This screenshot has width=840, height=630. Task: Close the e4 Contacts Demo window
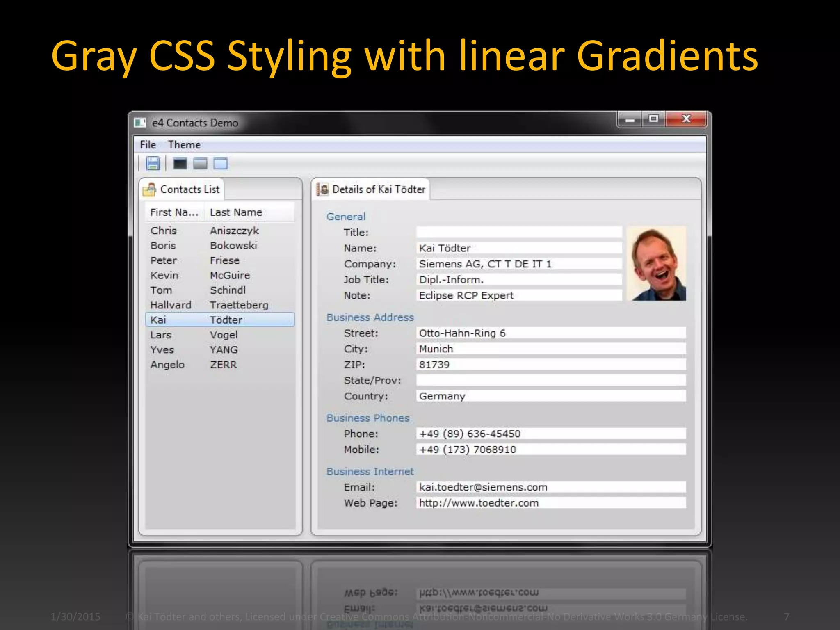tap(686, 119)
